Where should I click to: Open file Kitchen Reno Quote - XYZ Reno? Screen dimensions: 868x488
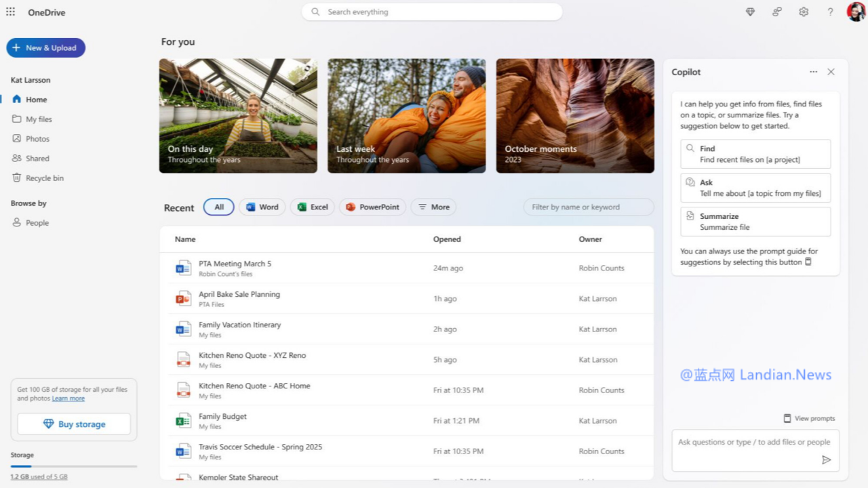click(252, 355)
